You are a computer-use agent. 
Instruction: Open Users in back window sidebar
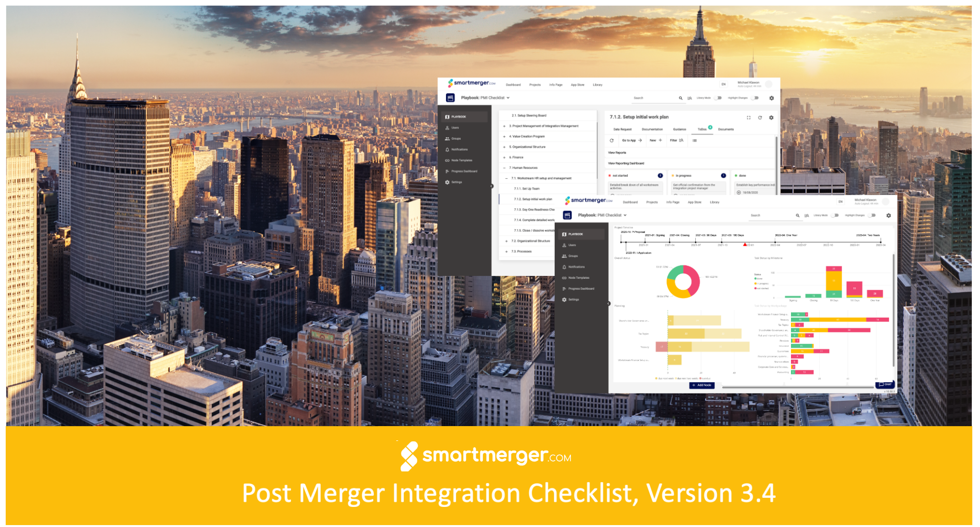tap(452, 128)
